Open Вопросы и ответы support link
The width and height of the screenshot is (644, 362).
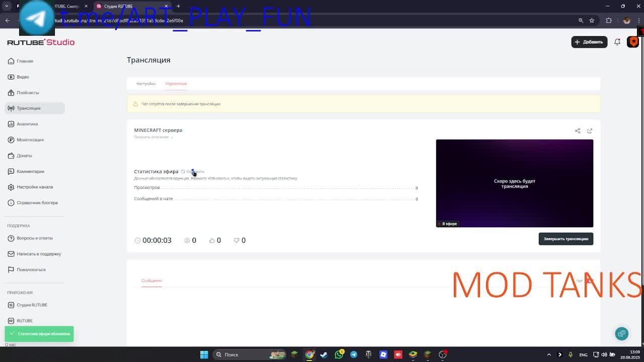[30, 238]
